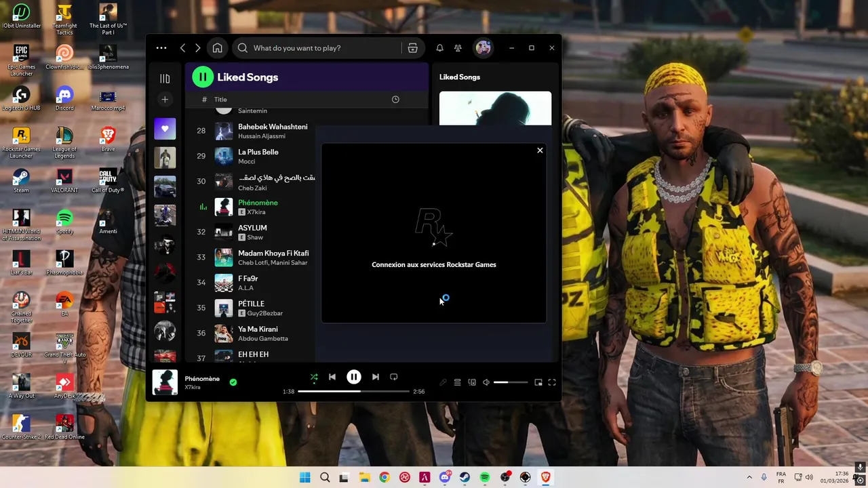868x488 pixels.
Task: Select song Bahebek Wahashteni
Action: pos(273,127)
